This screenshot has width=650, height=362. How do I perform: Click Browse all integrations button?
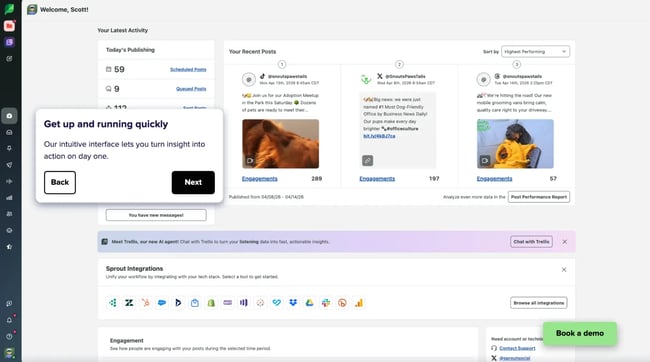[539, 303]
